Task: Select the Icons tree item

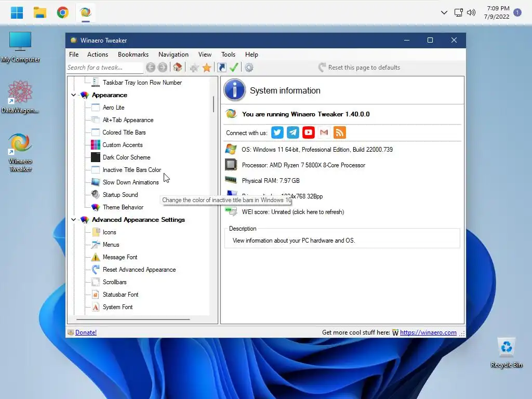Action: pyautogui.click(x=109, y=232)
